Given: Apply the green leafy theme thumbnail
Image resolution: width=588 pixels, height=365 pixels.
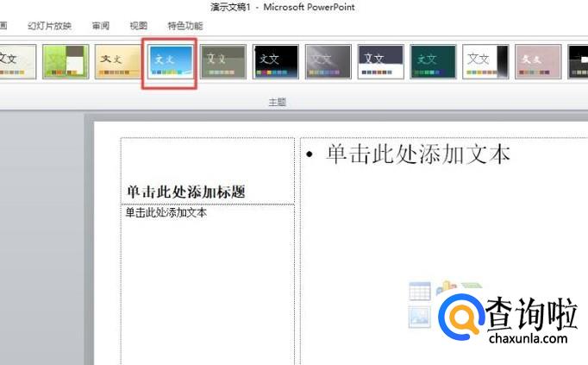Looking at the screenshot, I should [x=66, y=62].
